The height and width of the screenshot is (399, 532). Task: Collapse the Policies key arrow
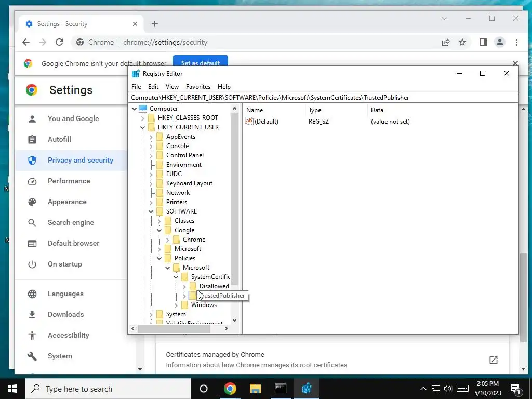click(x=159, y=259)
